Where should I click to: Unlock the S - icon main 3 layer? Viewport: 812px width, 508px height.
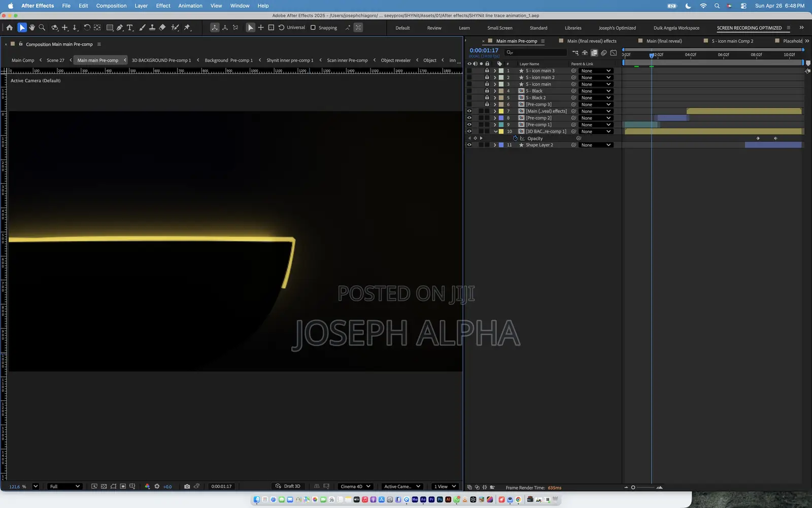tap(487, 71)
